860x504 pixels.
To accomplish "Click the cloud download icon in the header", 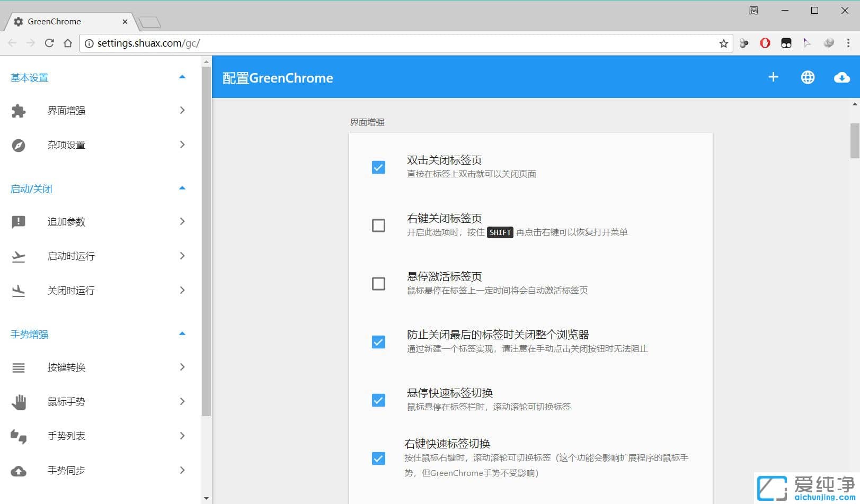I will pyautogui.click(x=842, y=77).
